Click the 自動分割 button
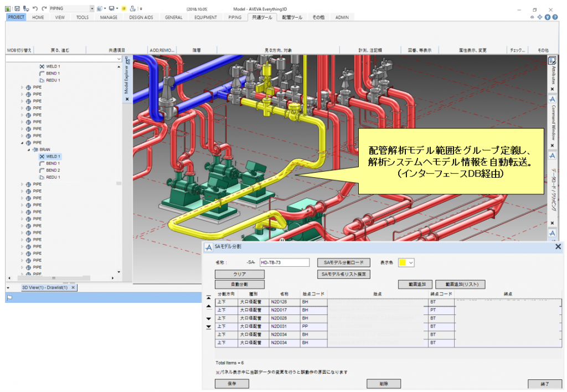567x392 pixels. [239, 284]
